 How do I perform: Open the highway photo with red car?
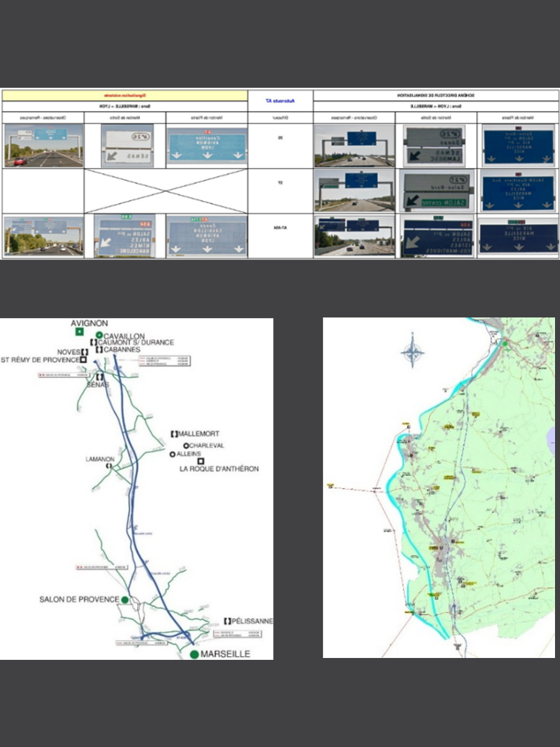coord(43,146)
